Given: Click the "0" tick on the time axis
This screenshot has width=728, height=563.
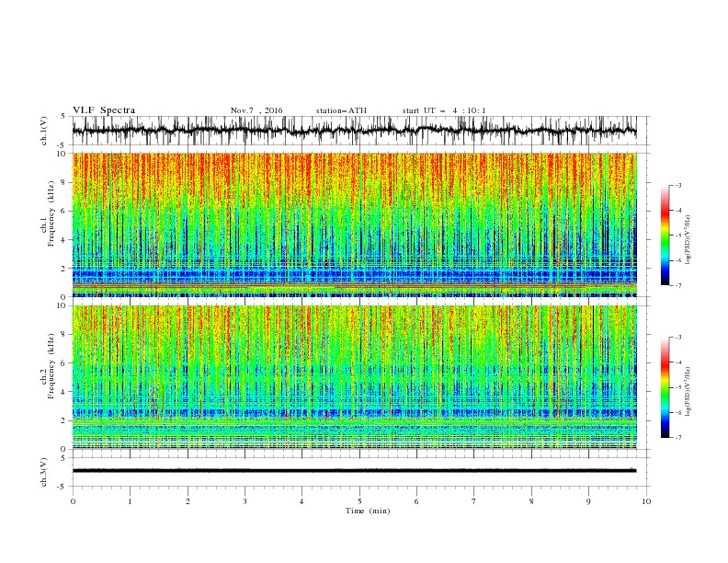Looking at the screenshot, I should 73,501.
